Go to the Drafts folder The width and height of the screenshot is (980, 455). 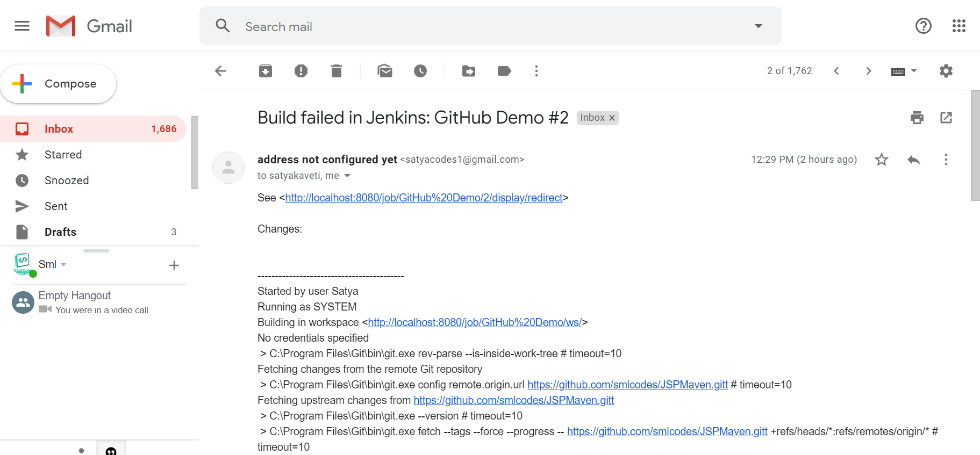[60, 232]
